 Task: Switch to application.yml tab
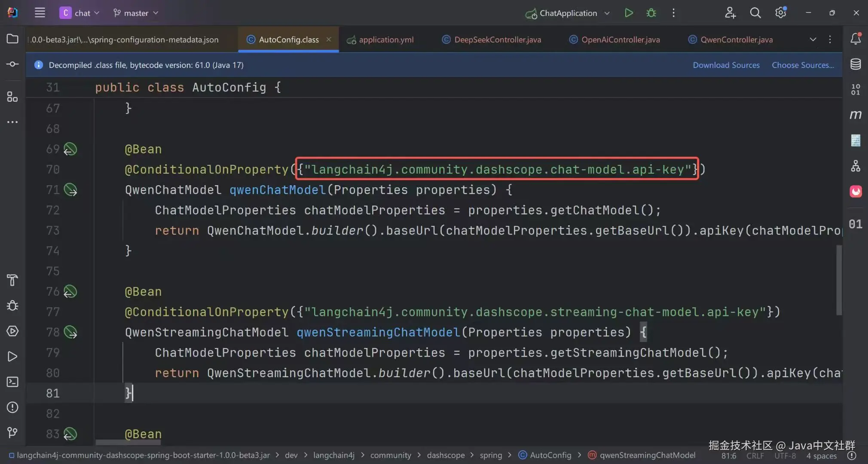tap(385, 40)
